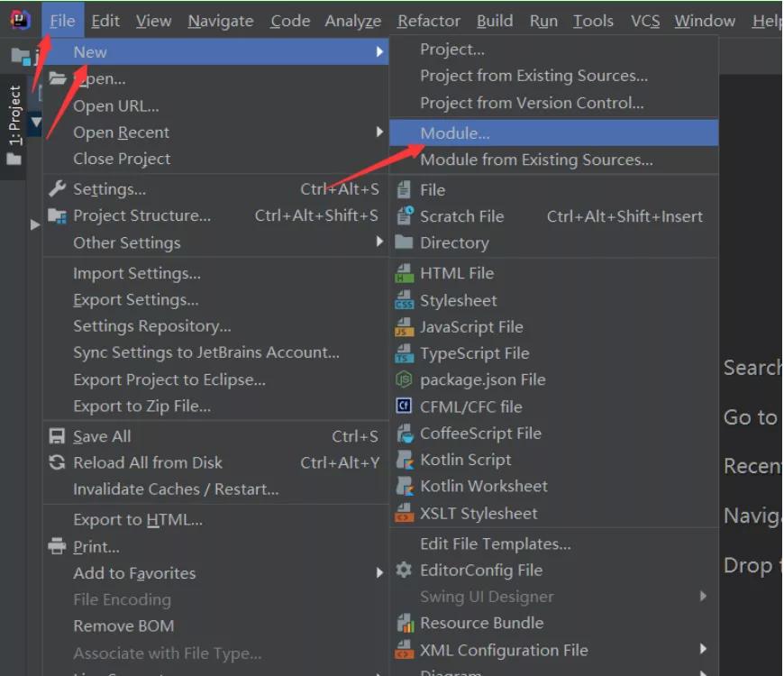
Task: Open the Tools menu
Action: (593, 21)
